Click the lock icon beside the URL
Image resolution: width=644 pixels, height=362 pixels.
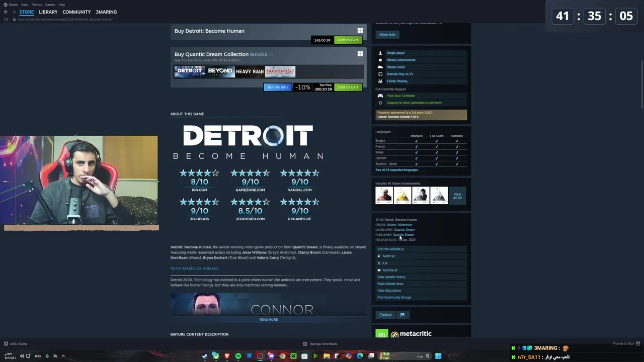point(14,19)
